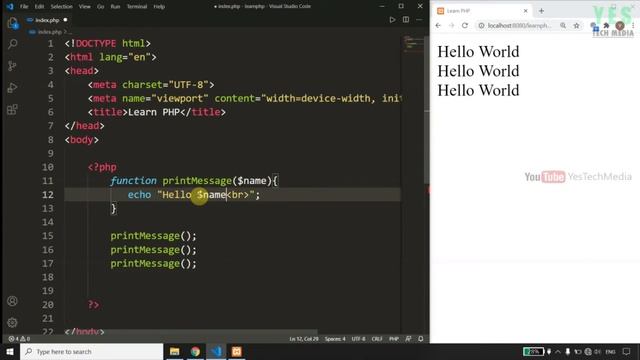The height and width of the screenshot is (360, 640).
Task: Open the Go menu
Action: [x=100, y=7]
